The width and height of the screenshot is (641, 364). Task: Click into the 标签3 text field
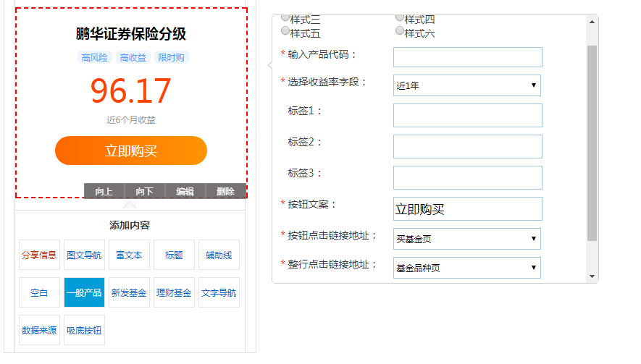click(468, 178)
